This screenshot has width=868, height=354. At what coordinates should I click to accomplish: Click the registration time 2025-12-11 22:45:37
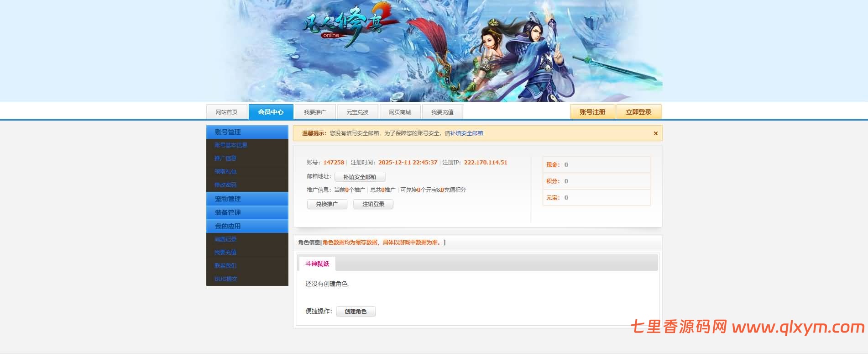point(408,163)
